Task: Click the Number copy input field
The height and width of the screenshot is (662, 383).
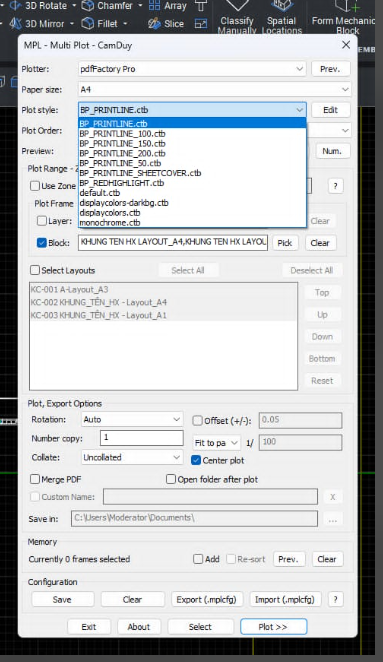Action: click(141, 438)
